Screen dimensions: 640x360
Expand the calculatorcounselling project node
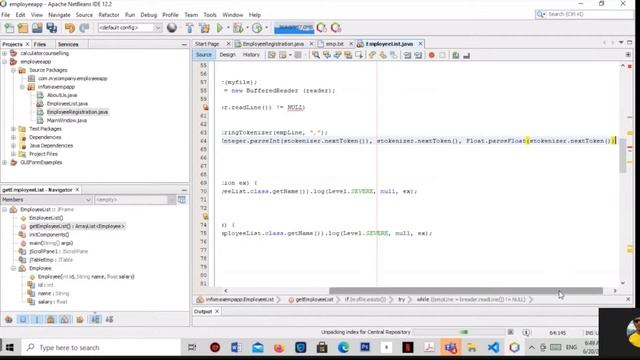coord(4,53)
